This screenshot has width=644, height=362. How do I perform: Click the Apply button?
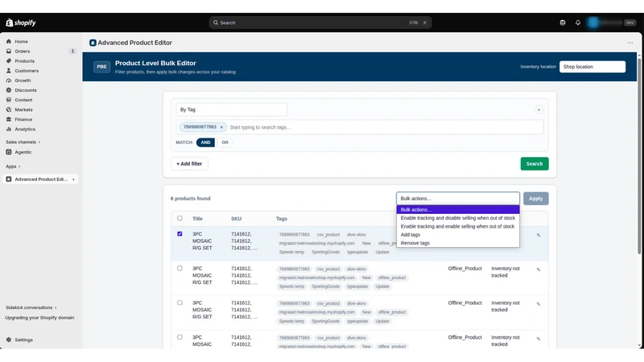[x=535, y=198]
